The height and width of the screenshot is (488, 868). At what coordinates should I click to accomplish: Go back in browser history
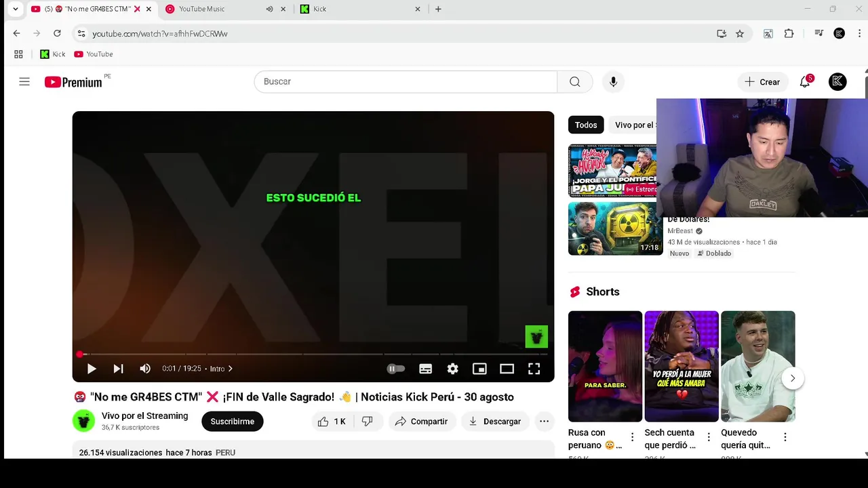(x=17, y=33)
